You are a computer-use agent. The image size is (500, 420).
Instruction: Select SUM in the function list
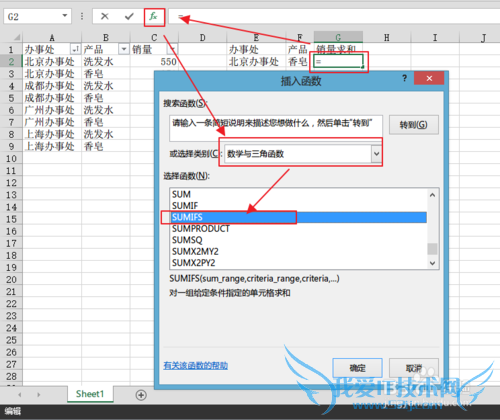pos(298,194)
